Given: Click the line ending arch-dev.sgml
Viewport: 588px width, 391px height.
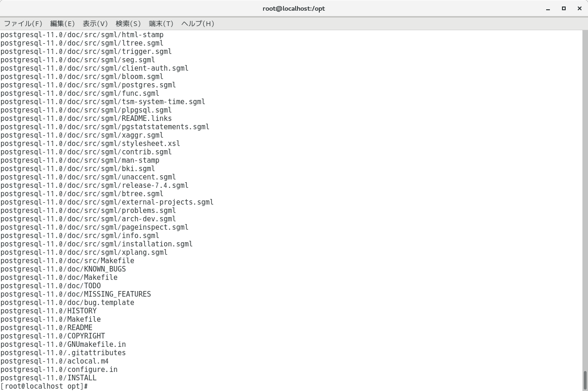Looking at the screenshot, I should pos(88,219).
